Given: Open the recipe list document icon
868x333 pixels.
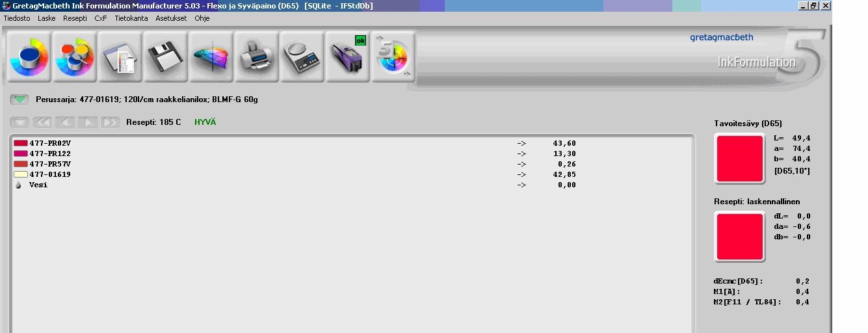Looking at the screenshot, I should click(x=120, y=57).
